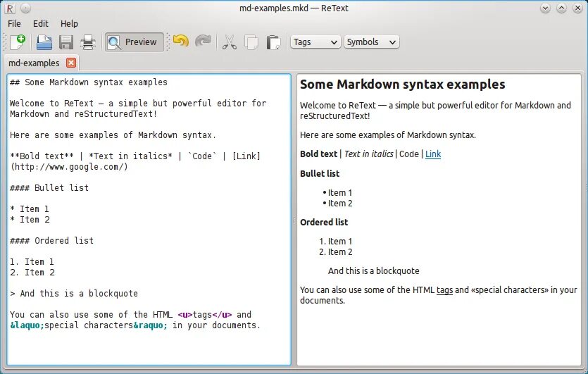Expand the Symbols dropdown
The height and width of the screenshot is (374, 588).
click(371, 42)
